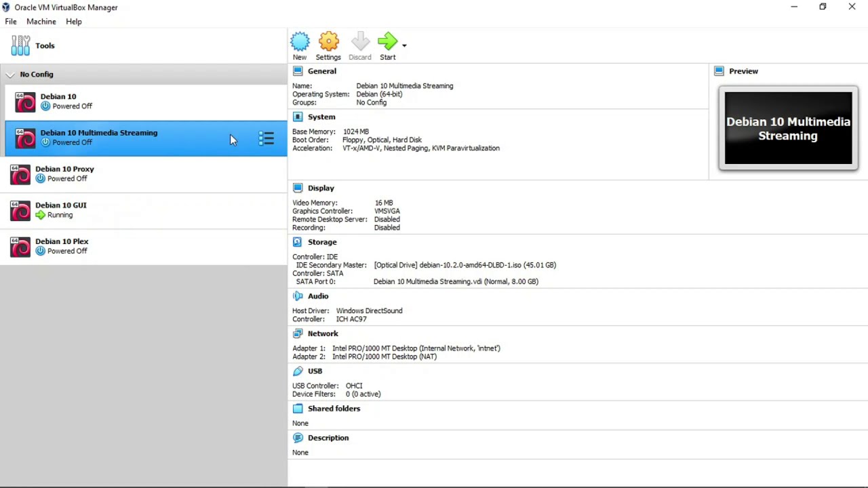Click the Windows DirectSound host driver value
Screen dimensions: 868x488
[x=369, y=311]
